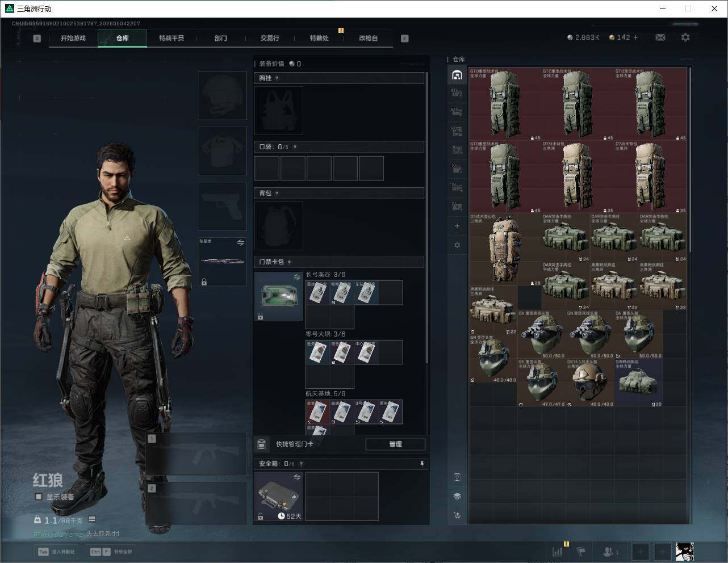The height and width of the screenshot is (563, 728).
Task: Click the Ctrl F 转移全部 button
Action: (x=111, y=552)
